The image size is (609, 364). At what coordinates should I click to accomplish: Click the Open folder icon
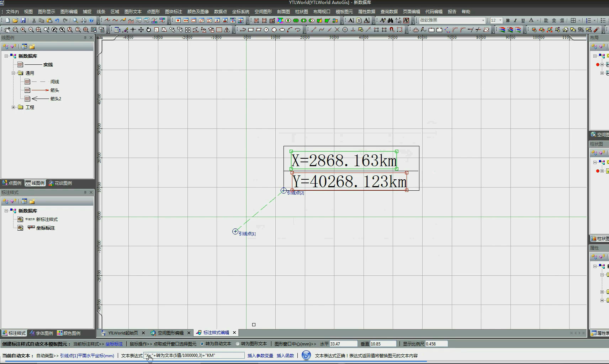(15, 21)
